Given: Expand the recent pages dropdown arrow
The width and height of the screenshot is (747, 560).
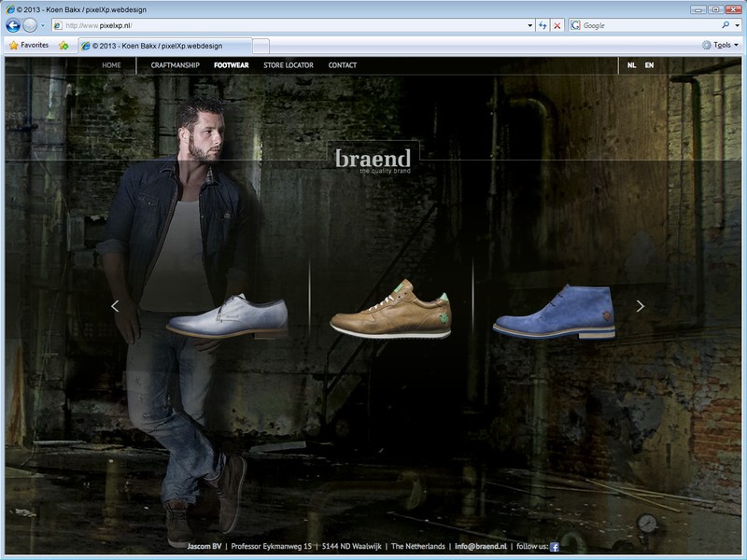Looking at the screenshot, I should [43, 25].
